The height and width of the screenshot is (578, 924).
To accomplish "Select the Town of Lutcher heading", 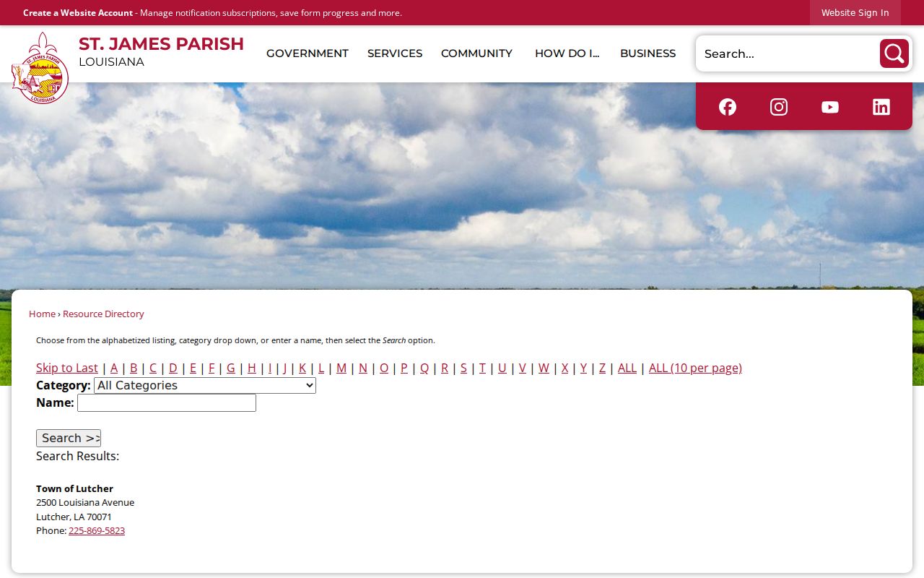I will click(x=74, y=489).
